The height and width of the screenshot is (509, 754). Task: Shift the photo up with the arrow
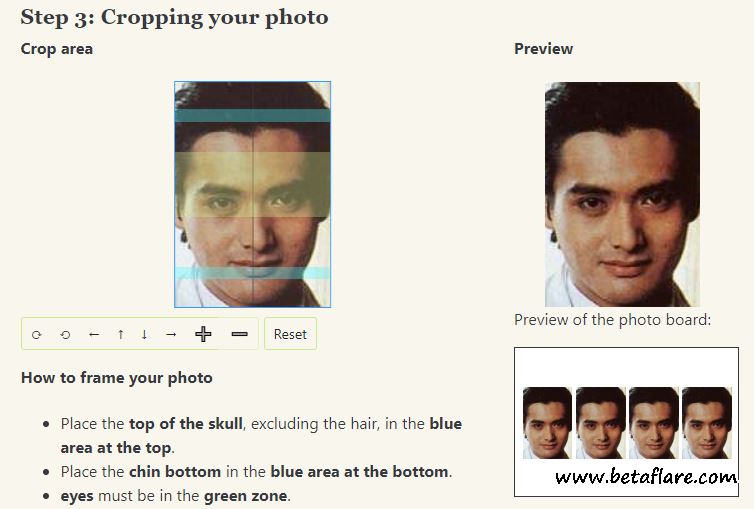click(x=120, y=334)
